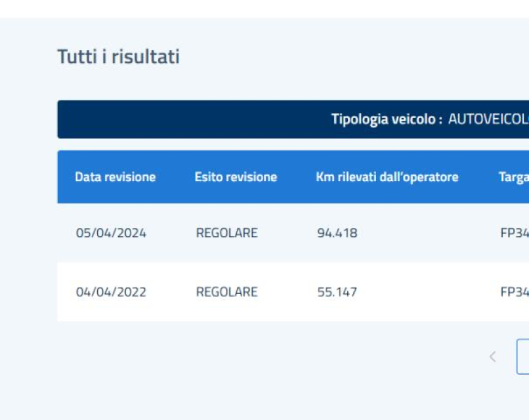Select the 04/04/2022 revision date cell
Viewport: 529px width, 420px height.
(111, 292)
